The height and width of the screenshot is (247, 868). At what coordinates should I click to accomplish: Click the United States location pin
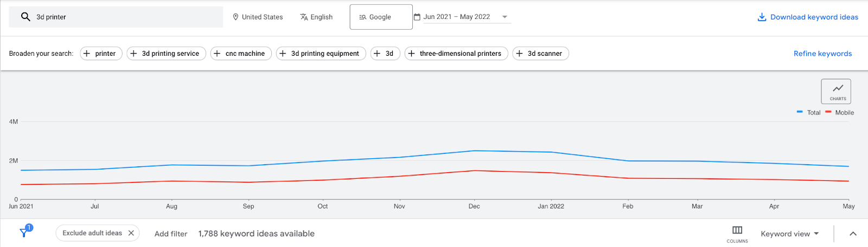tap(235, 17)
